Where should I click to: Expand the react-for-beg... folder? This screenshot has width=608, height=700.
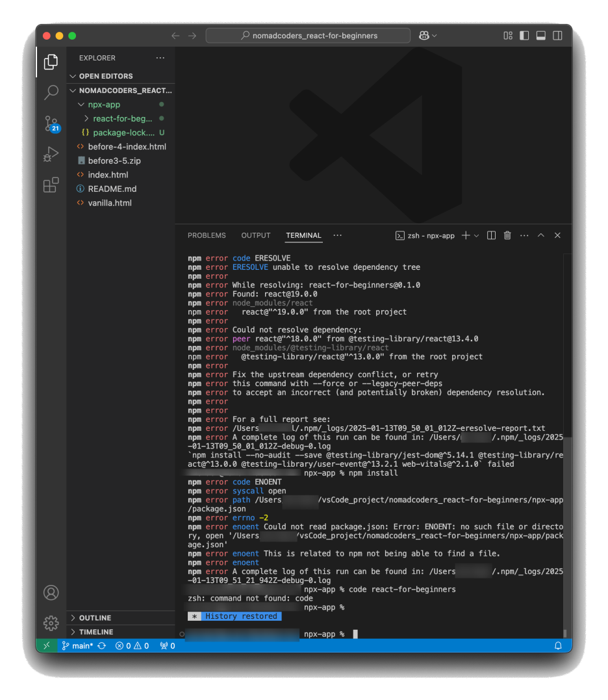click(120, 119)
